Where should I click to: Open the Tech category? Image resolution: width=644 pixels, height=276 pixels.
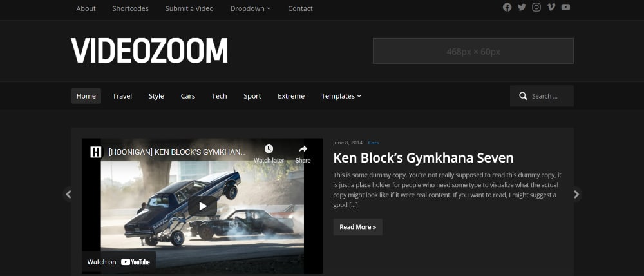[x=220, y=96]
